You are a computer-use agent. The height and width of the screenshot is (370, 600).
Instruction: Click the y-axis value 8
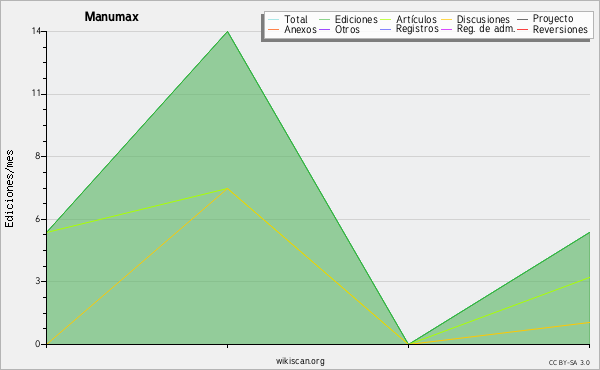tap(38, 156)
